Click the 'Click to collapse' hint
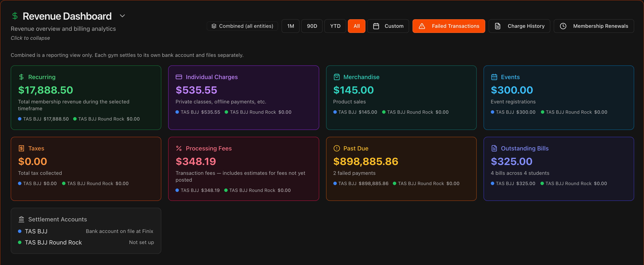Screen dimensions: 644x265 pyautogui.click(x=30, y=38)
